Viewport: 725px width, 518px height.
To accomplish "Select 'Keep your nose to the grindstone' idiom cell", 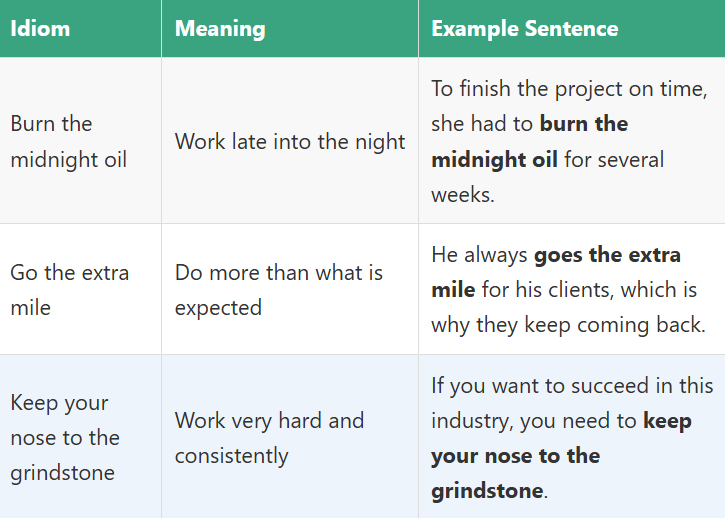I will click(64, 437).
